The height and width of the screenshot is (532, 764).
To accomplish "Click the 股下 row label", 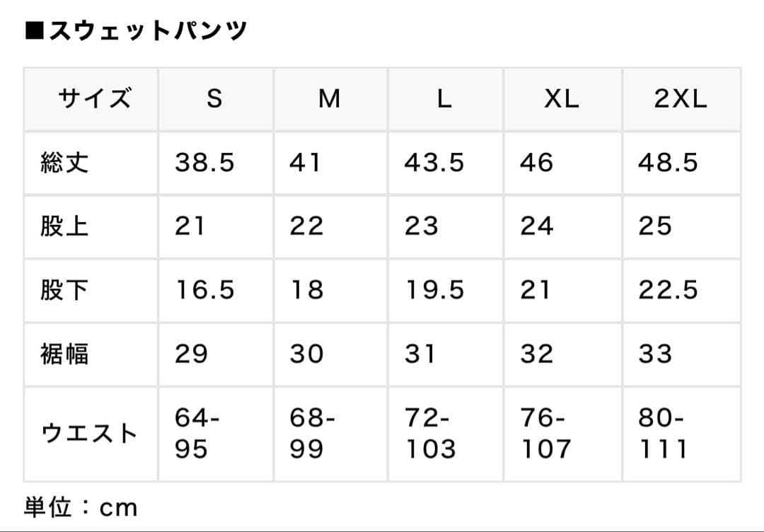I will (65, 290).
